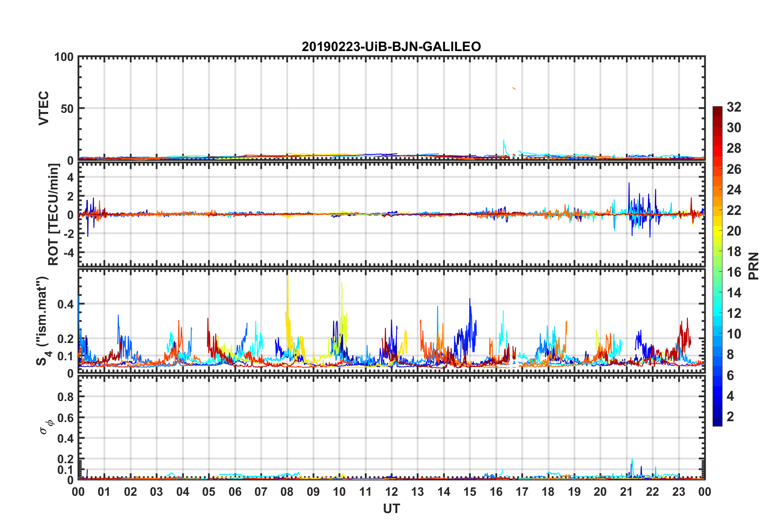Click the ROT [TECU/min] axis label

tap(54, 215)
